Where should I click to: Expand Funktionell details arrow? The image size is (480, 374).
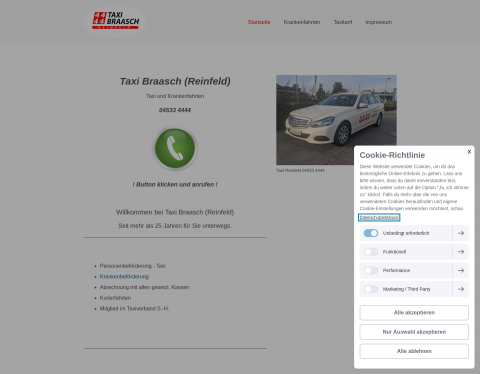pyautogui.click(x=461, y=252)
